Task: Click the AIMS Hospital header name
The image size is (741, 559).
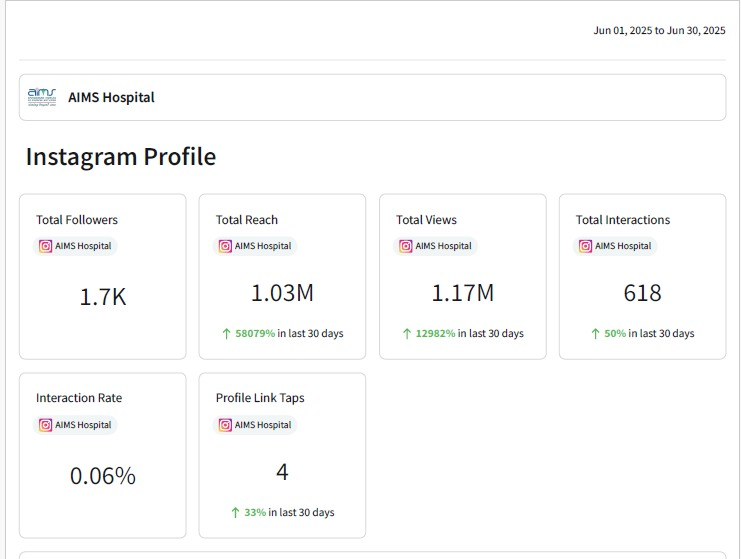Action: [x=111, y=97]
